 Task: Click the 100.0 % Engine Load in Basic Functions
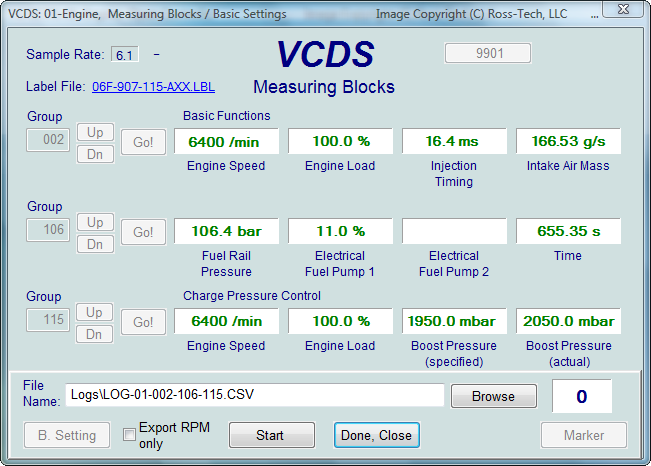point(340,141)
